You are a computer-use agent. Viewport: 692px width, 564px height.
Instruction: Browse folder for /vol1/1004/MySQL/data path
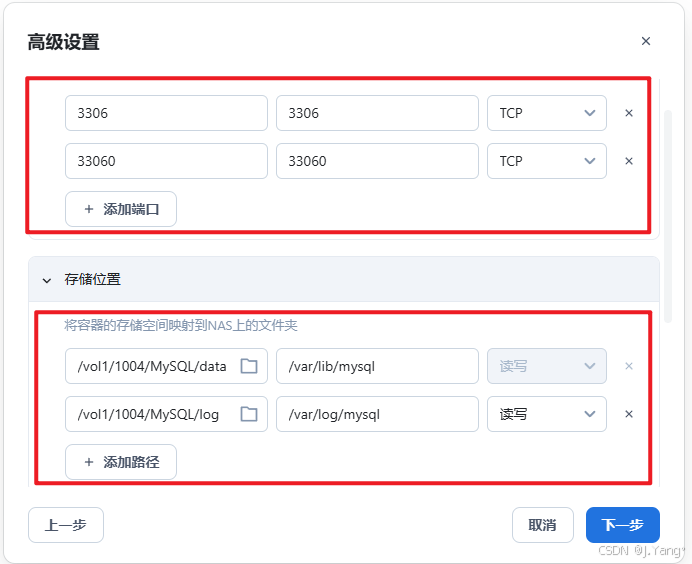[x=249, y=366]
